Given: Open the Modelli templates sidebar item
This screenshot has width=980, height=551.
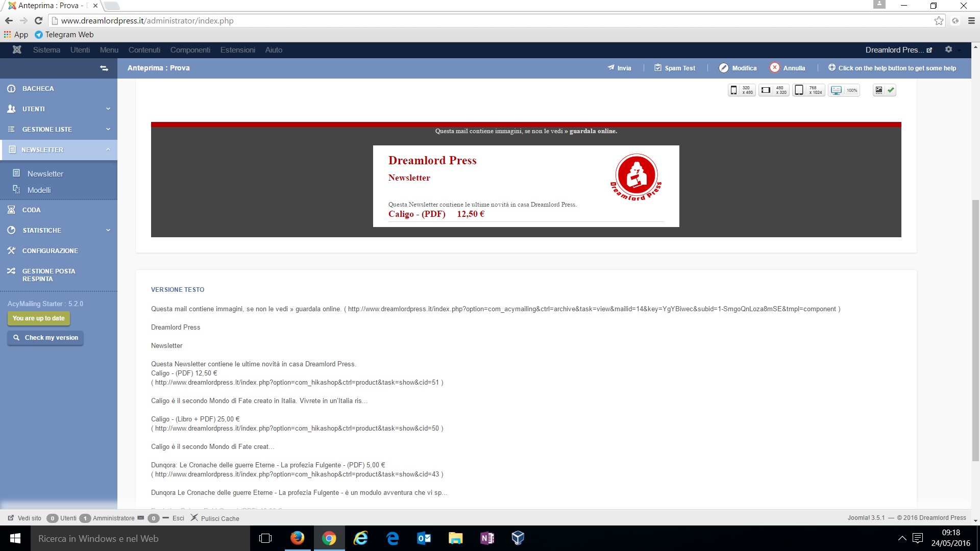Looking at the screenshot, I should [x=39, y=190].
